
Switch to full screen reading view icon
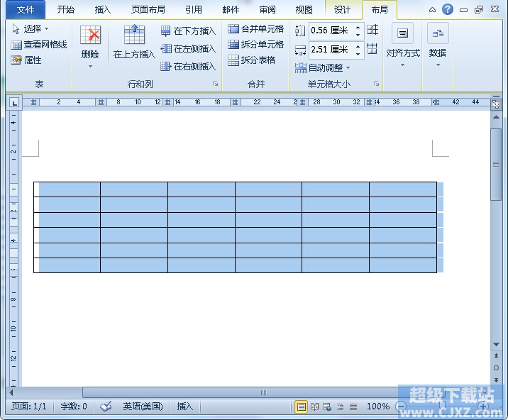314,406
